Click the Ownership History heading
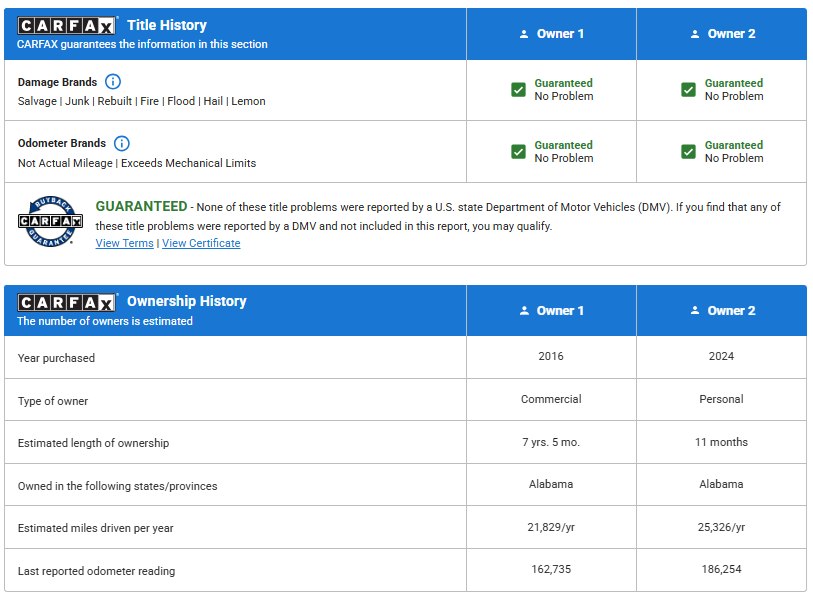Viewport: 813px width, 600px height. pos(187,301)
